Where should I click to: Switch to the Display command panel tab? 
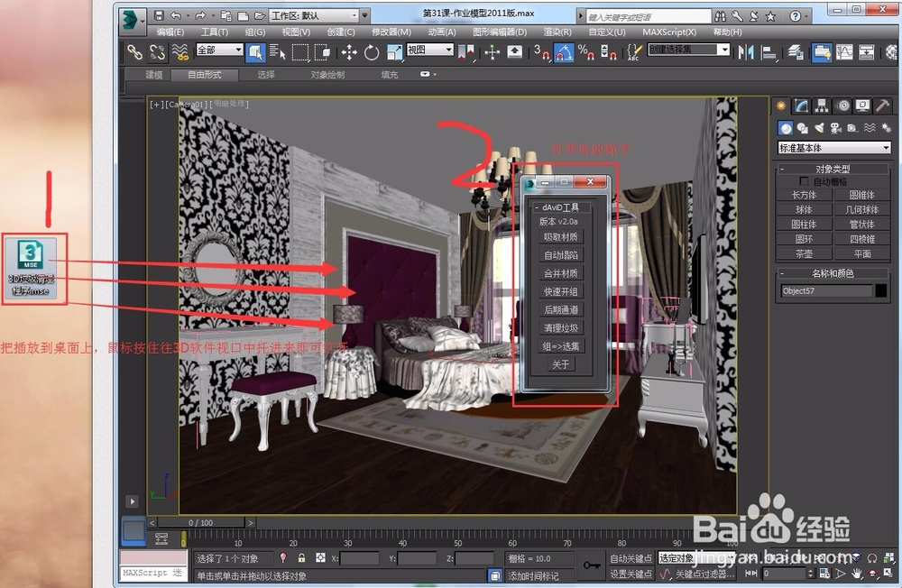pyautogui.click(x=862, y=106)
